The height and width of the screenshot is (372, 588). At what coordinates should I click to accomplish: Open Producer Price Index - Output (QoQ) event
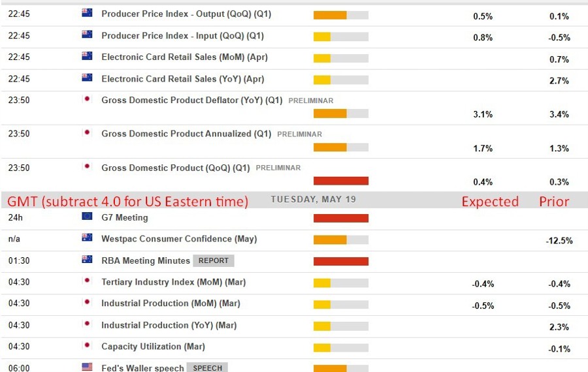click(x=186, y=14)
